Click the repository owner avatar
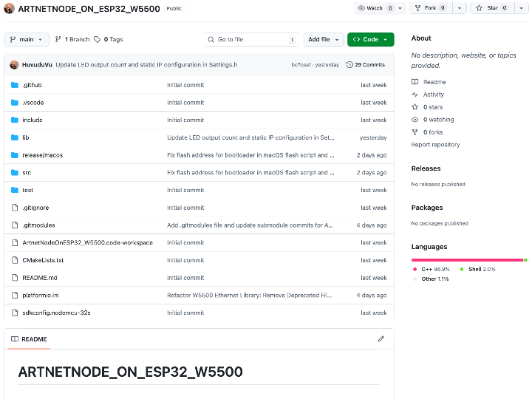Image resolution: width=532 pixels, height=399 pixels. [x=9, y=9]
